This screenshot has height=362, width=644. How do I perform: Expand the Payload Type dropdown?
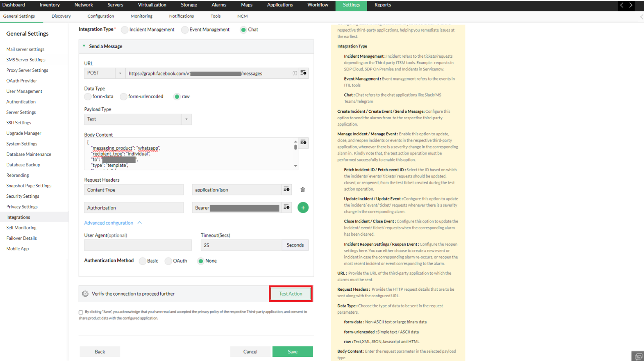[x=186, y=119]
